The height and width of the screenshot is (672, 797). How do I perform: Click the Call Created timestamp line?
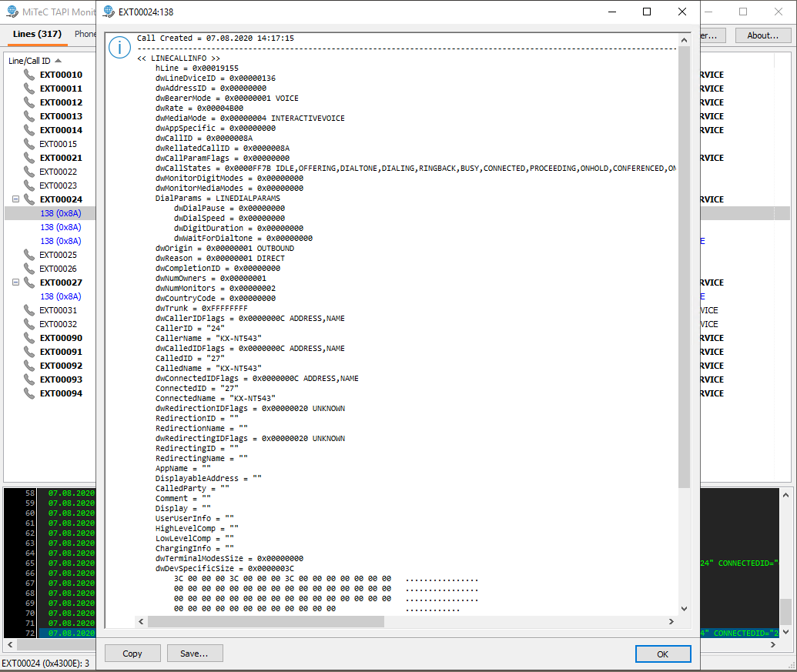coord(216,38)
